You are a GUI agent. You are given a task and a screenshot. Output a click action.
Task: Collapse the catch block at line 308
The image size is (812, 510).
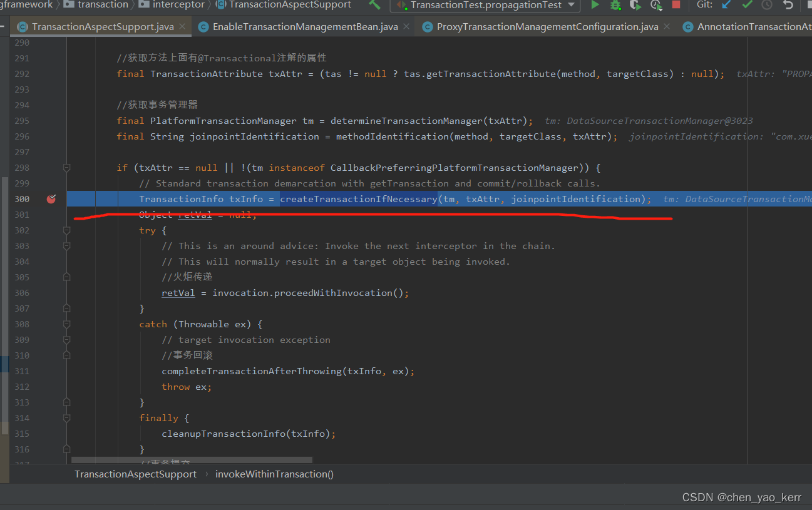point(66,324)
